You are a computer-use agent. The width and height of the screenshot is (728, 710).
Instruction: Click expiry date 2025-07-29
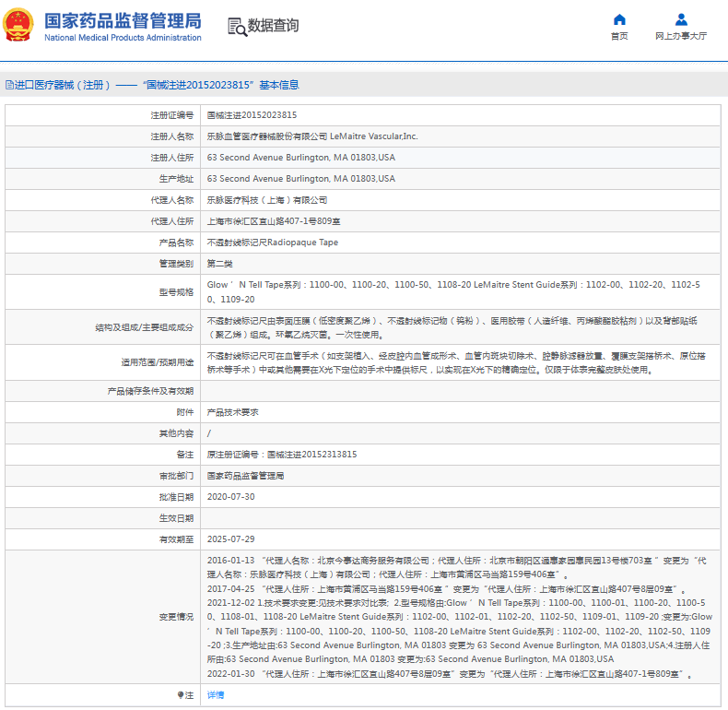tap(230, 539)
